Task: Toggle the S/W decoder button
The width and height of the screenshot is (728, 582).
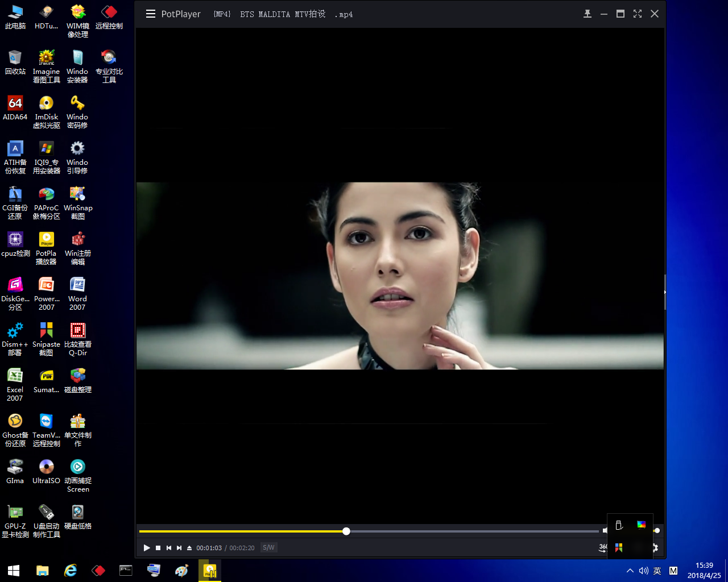Action: [268, 548]
